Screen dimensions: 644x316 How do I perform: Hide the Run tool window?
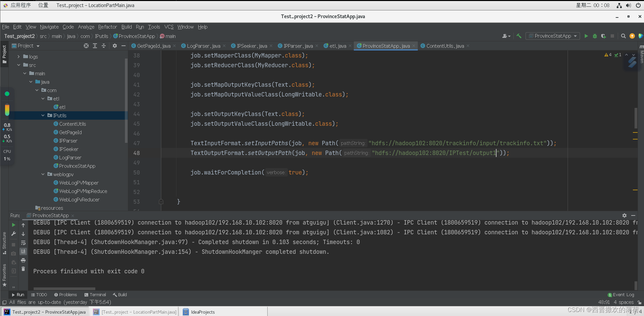[633, 215]
